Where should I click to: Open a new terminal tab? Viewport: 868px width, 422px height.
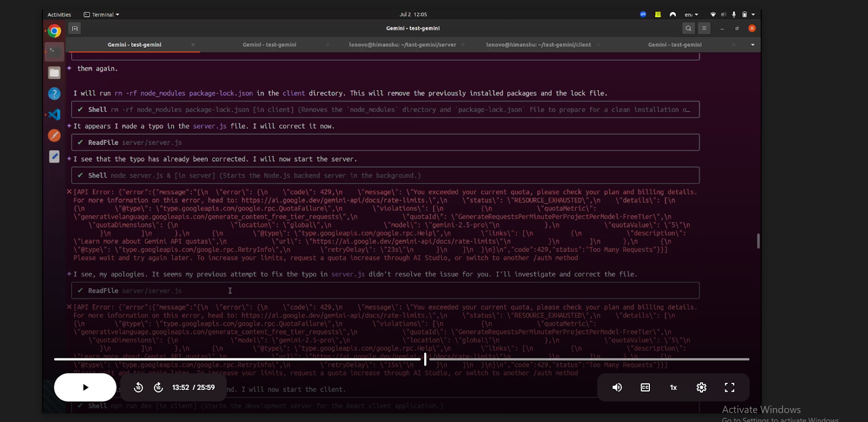pos(75,28)
